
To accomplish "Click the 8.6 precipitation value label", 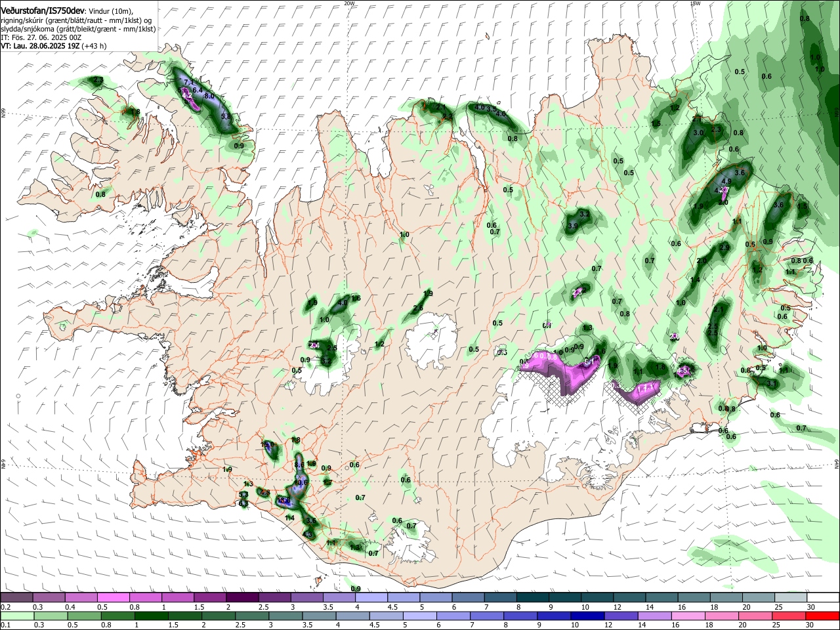I will 299,465.
